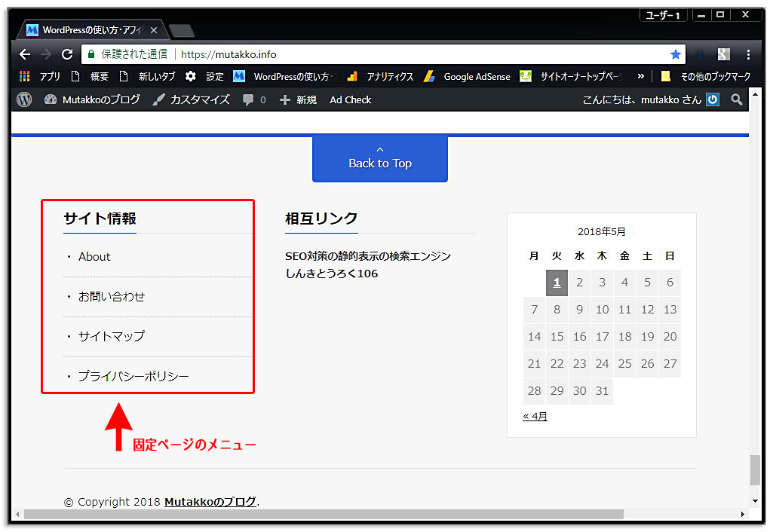The width and height of the screenshot is (773, 532).
Task: Click the address bar showing mutakko.info
Action: (226, 54)
